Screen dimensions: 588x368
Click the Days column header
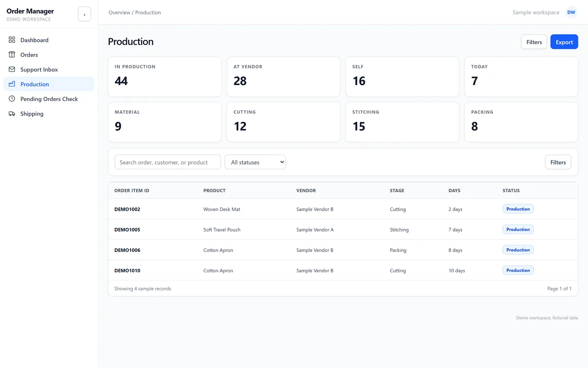pos(454,190)
